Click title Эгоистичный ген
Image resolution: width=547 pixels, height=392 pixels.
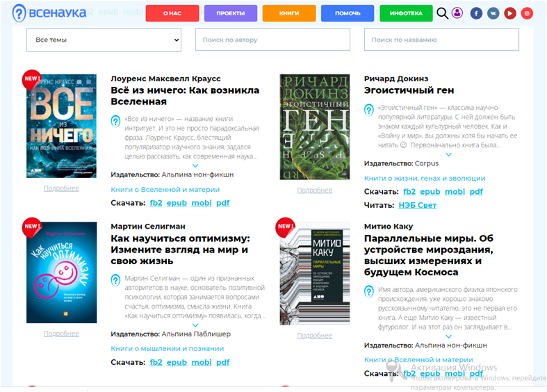pos(409,90)
